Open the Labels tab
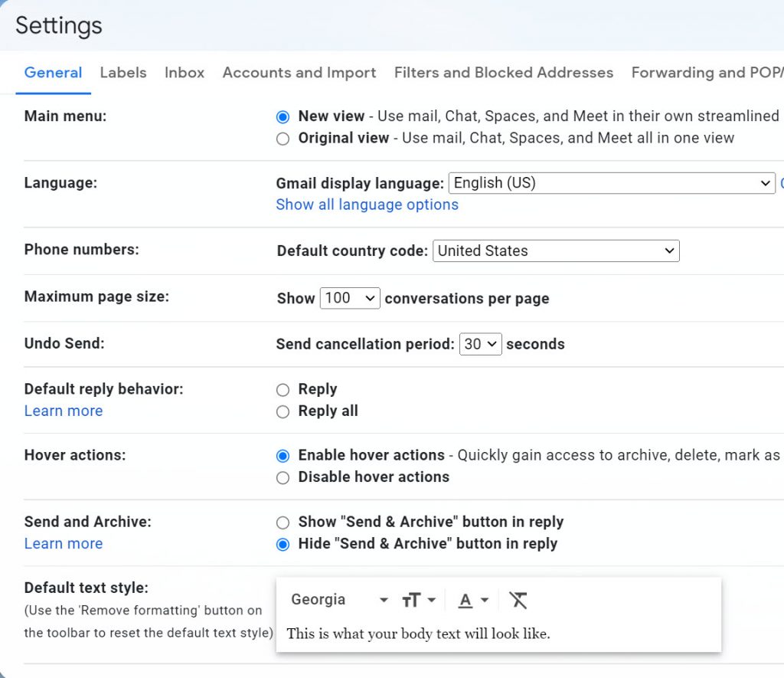Screen dimensions: 784x678 pos(123,73)
